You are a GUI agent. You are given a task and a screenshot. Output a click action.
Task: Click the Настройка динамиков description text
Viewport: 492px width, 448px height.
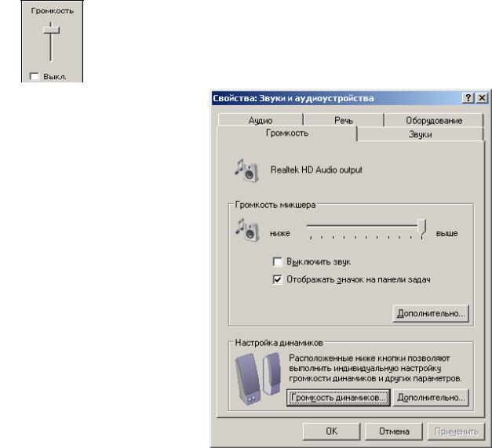(375, 368)
